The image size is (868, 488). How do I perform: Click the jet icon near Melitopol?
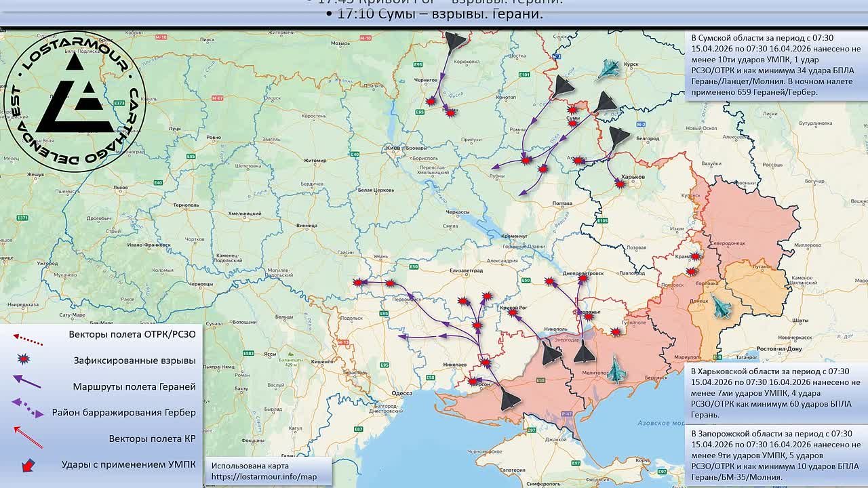[615, 369]
